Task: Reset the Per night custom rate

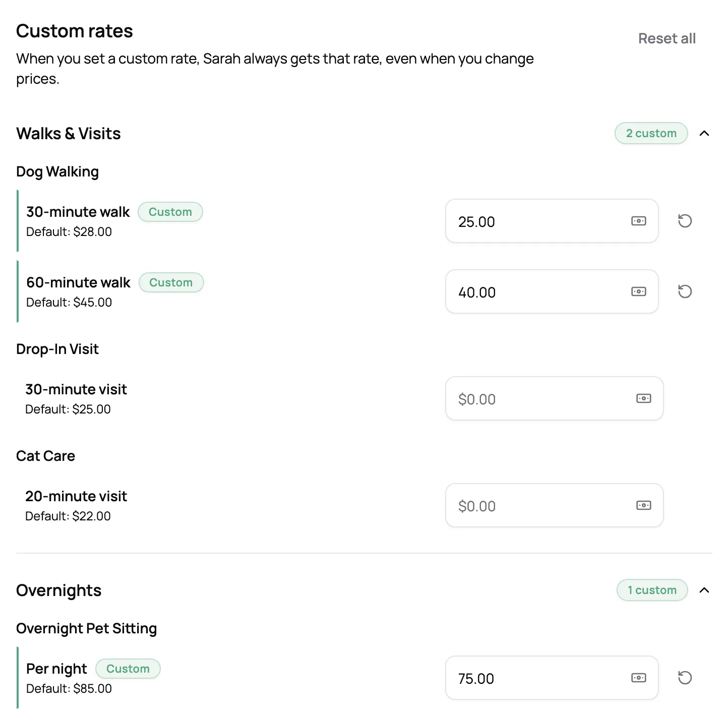Action: [x=685, y=678]
